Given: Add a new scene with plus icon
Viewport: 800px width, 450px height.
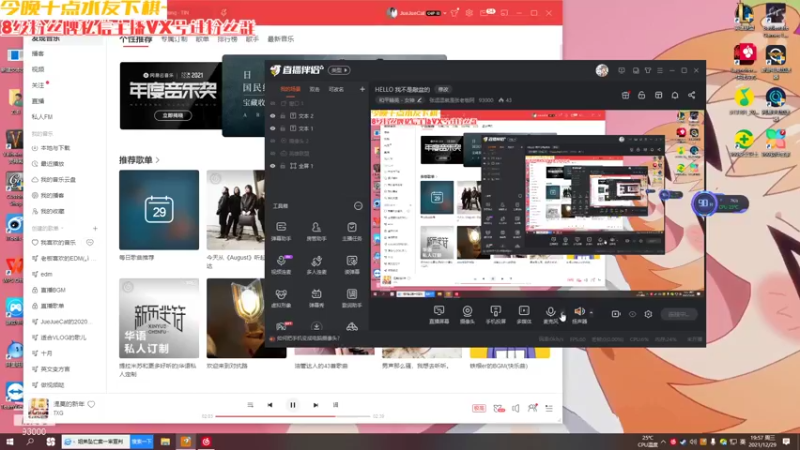Looking at the screenshot, I should tap(362, 89).
